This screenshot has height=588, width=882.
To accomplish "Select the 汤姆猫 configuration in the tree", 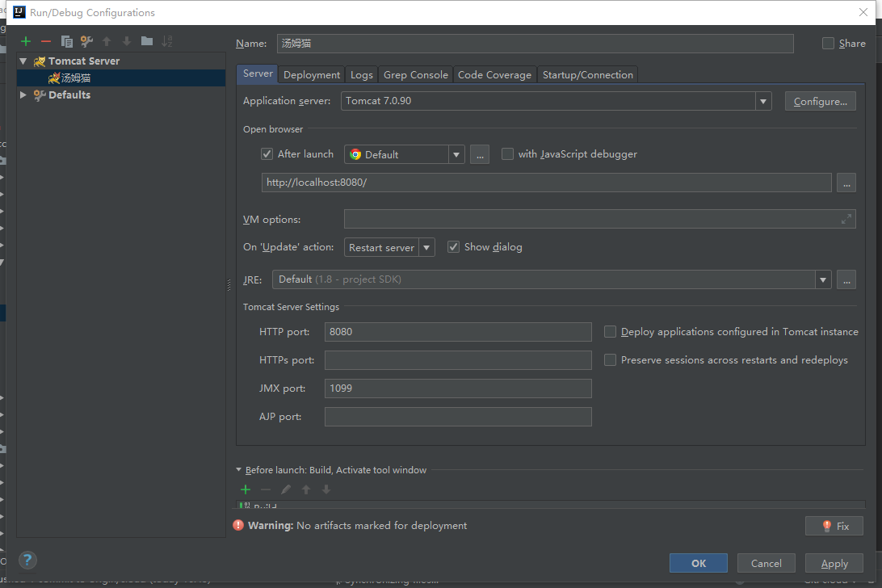I will coord(121,78).
